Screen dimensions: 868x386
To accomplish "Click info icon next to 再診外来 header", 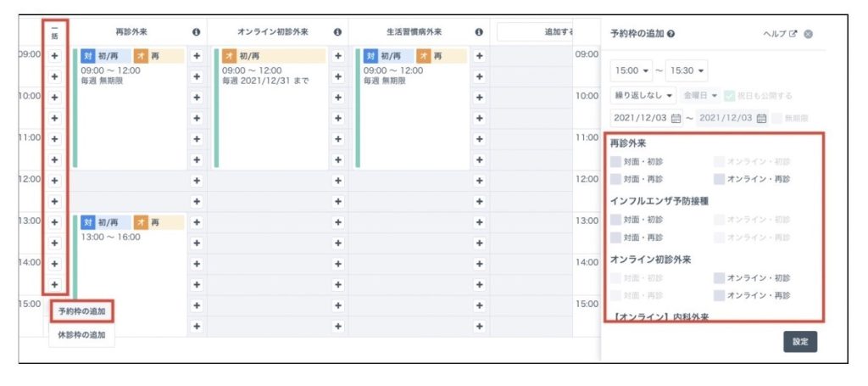I will (196, 32).
